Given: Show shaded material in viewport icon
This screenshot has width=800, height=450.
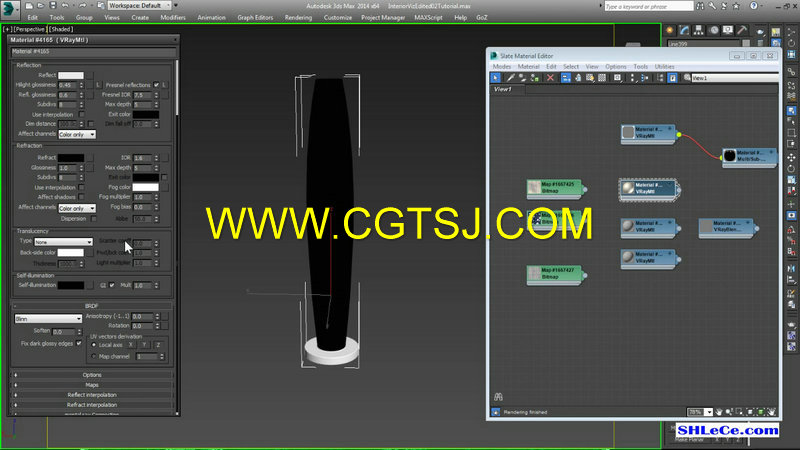Looking at the screenshot, I should pyautogui.click(x=590, y=78).
